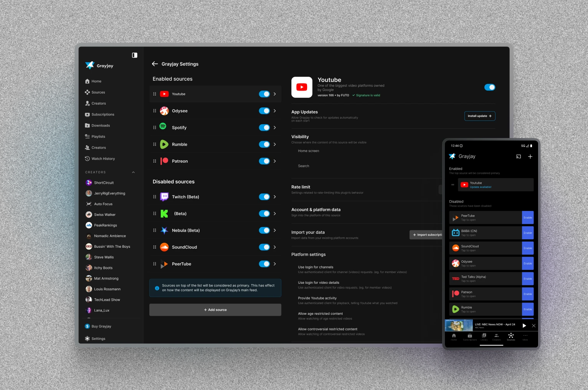Viewport: 588px width, 390px height.
Task: Click the cast icon on the phone
Action: (x=519, y=156)
